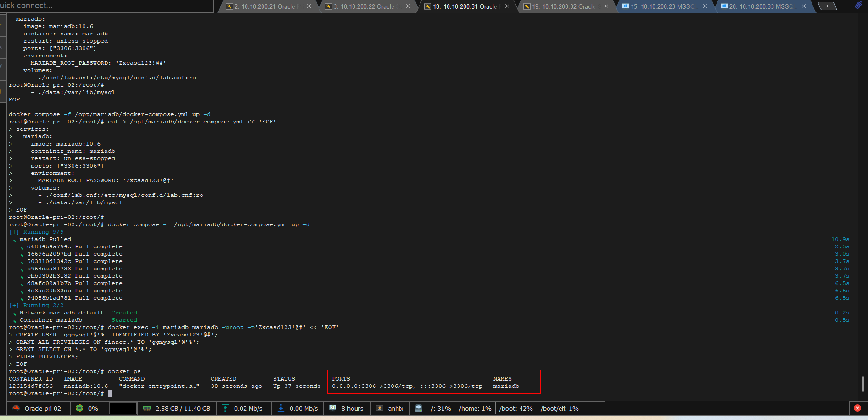868x420 pixels.
Task: Close the 10.10.200.32-Oracle tab
Action: point(606,6)
